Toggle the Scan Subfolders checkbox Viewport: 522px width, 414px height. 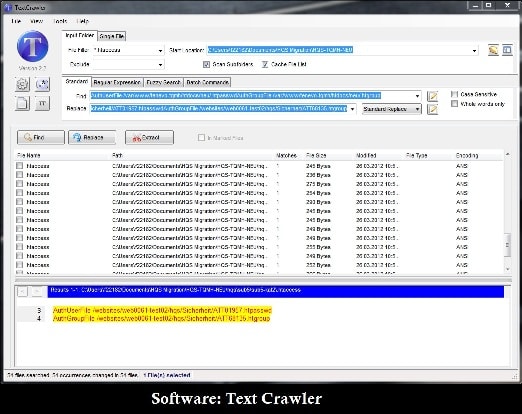[x=206, y=64]
